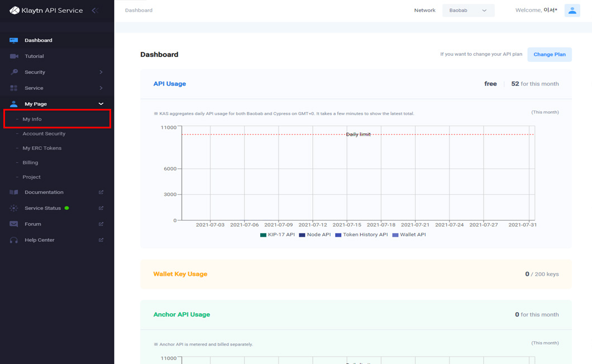
Task: Collapse sidebar with double-chevron icon
Action: (x=95, y=11)
